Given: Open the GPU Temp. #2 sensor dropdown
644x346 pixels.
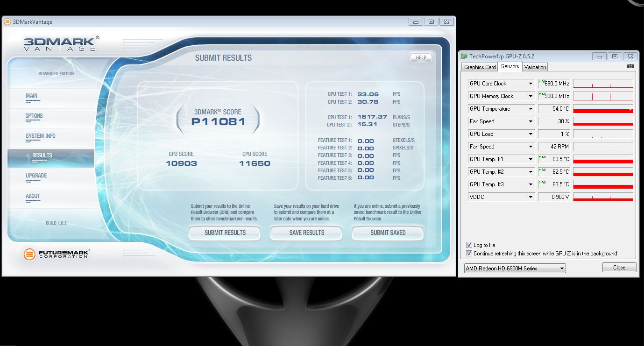Looking at the screenshot, I should 531,172.
